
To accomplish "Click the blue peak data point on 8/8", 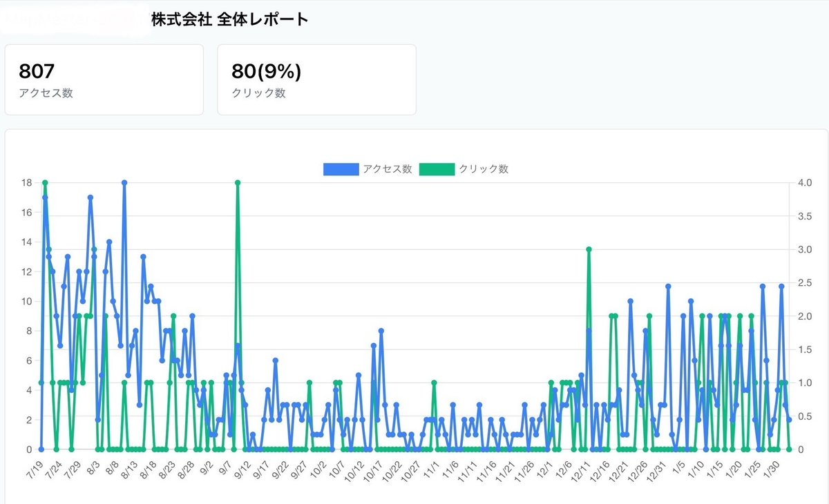I will click(x=124, y=182).
